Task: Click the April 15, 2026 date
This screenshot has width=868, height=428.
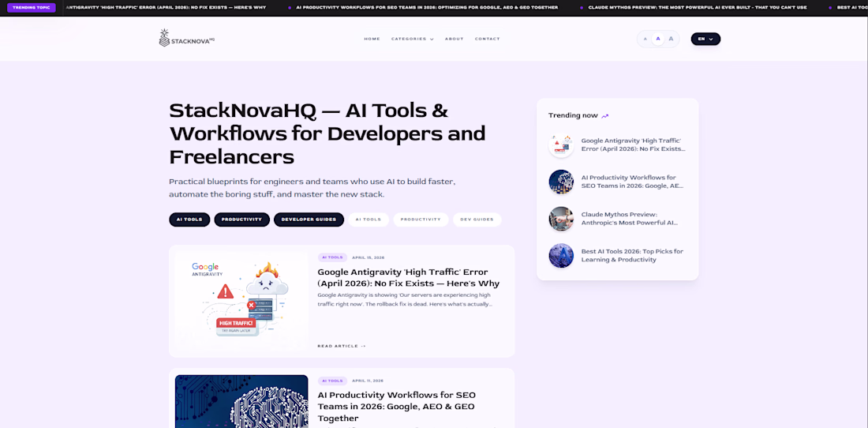Action: (x=369, y=257)
